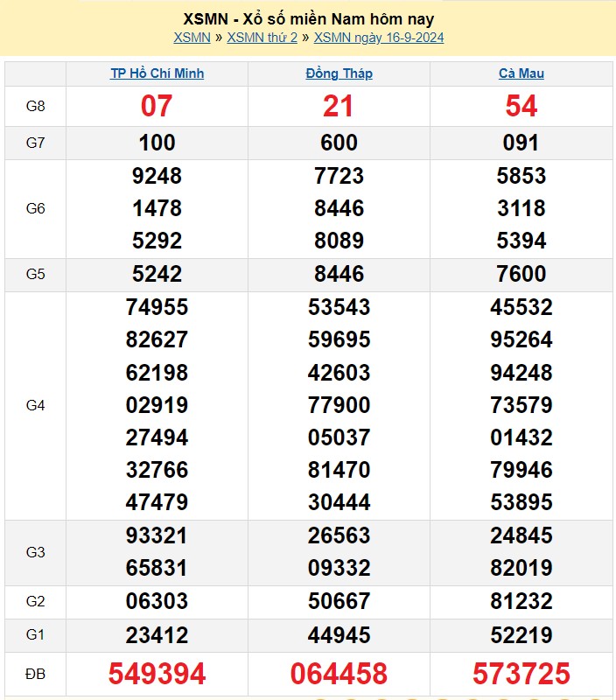616x700 pixels.
Task: Click Cà Mau special prize 573725
Action: 521,673
